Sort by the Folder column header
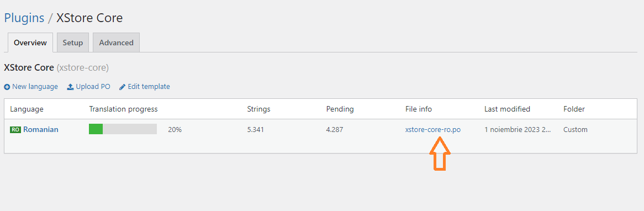This screenshot has height=211, width=644. 574,109
